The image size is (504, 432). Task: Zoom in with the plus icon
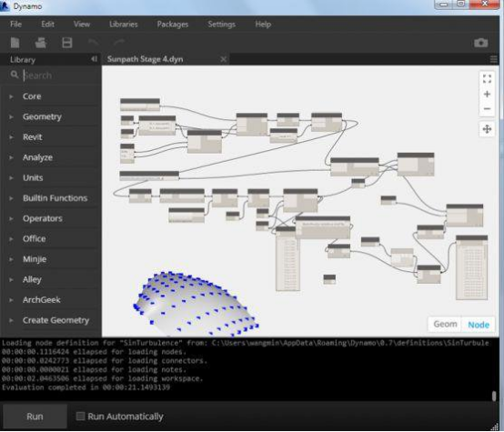coord(487,95)
